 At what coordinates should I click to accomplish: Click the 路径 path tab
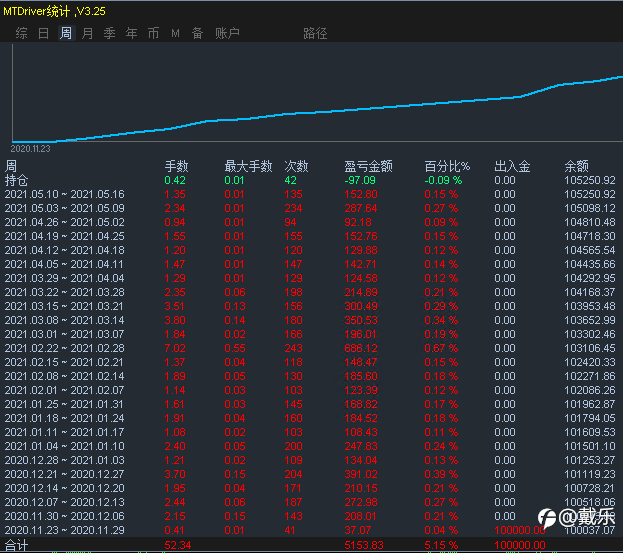pos(315,33)
